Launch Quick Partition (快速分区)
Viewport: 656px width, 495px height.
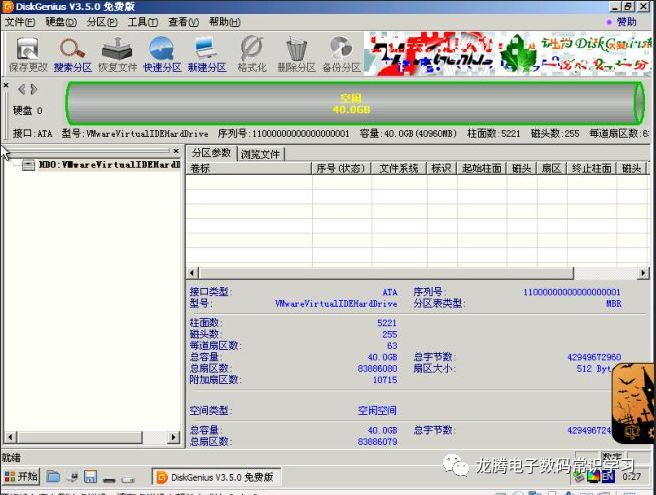tap(162, 54)
